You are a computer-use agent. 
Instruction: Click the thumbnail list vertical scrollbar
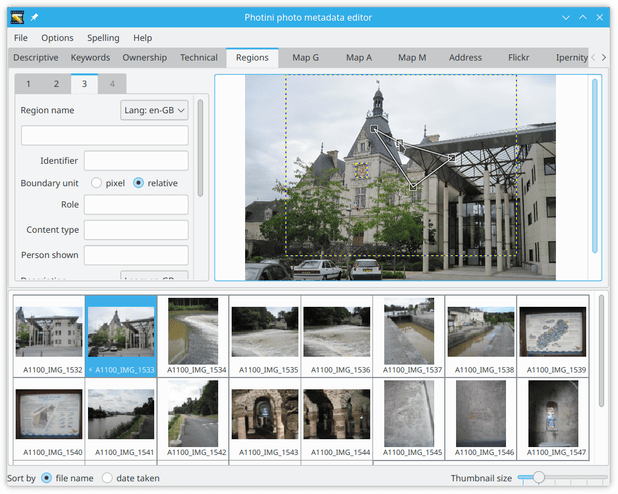[601, 351]
